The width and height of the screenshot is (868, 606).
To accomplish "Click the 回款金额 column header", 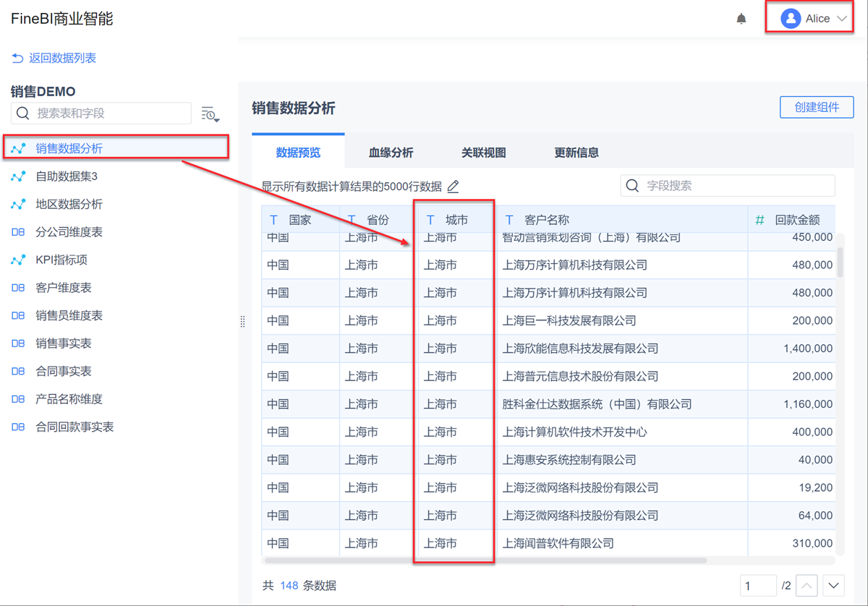I will (x=791, y=220).
